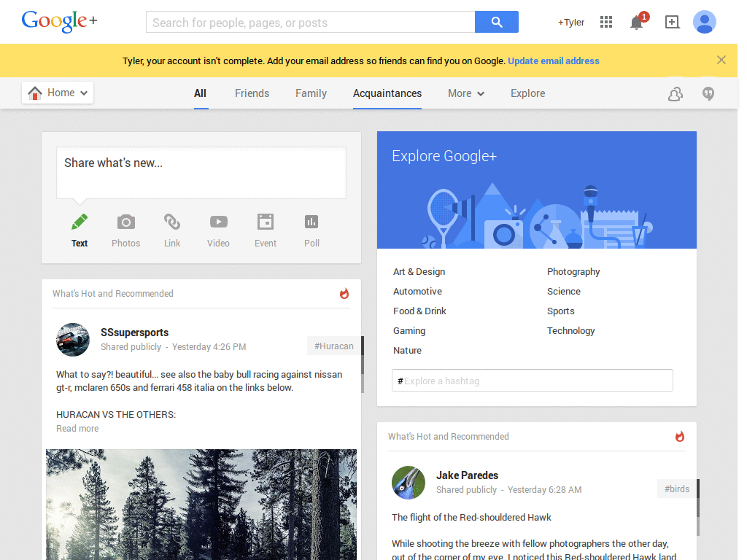
Task: Click Yesterday 4:26 PM timestamp
Action: (209, 346)
